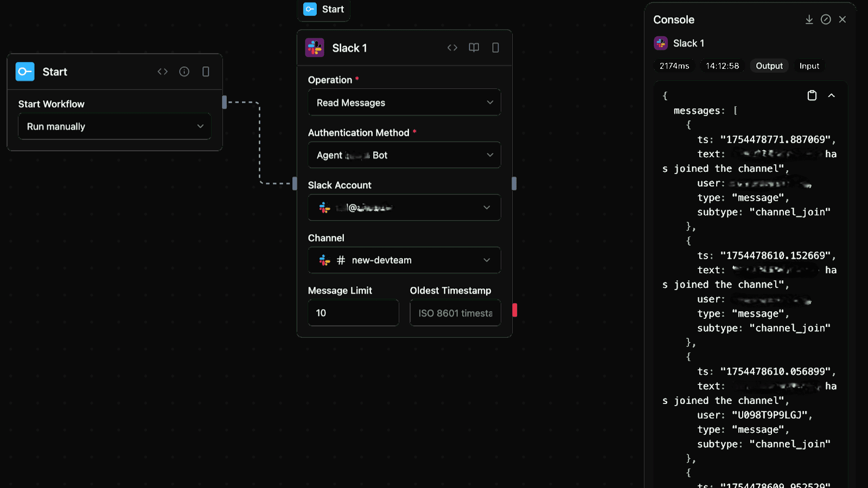The height and width of the screenshot is (488, 868).
Task: Open the Operation dropdown showing Read Messages
Action: point(404,102)
